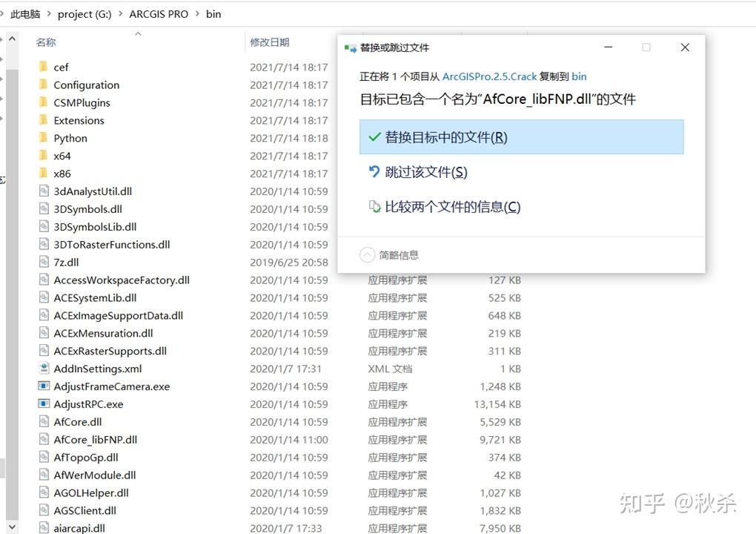
Task: Click the AdjustFrameCamera.exe application icon
Action: tap(44, 386)
